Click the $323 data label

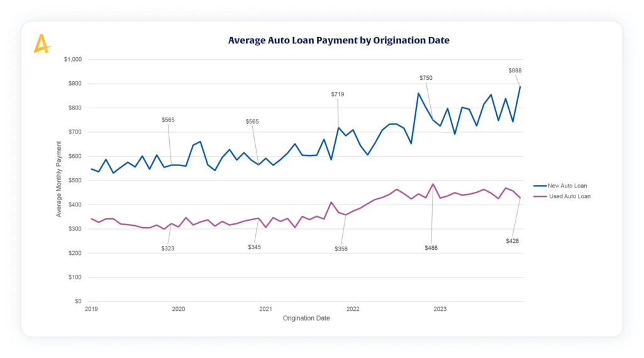[x=167, y=249]
